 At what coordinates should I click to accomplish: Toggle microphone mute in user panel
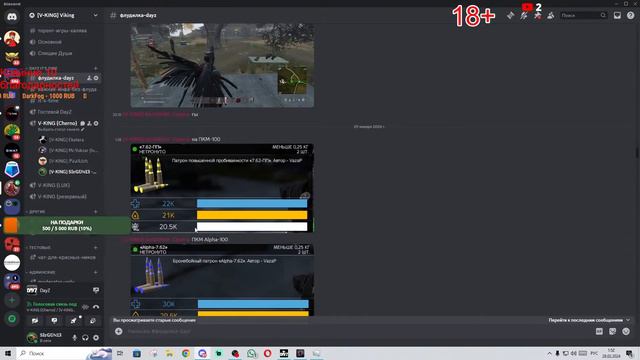pos(74,338)
